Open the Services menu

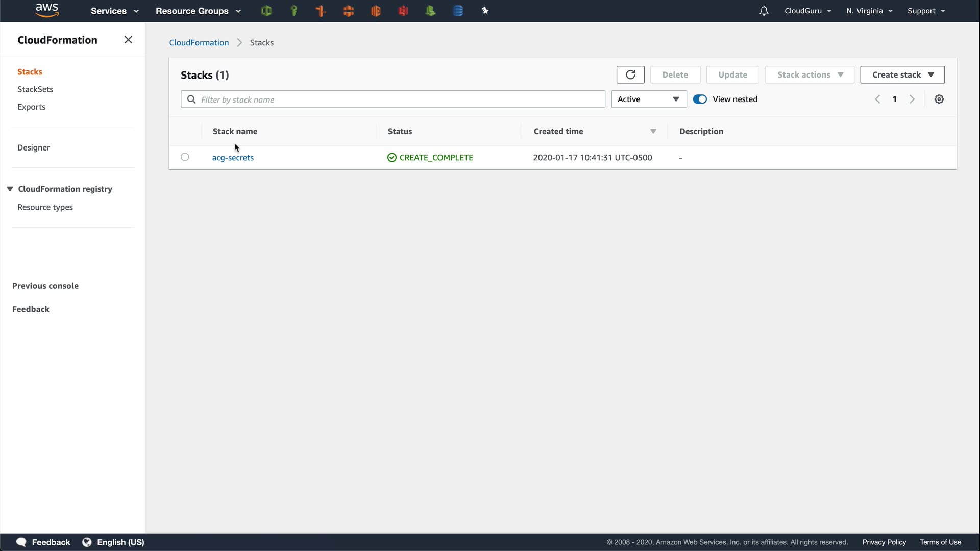pos(114,11)
